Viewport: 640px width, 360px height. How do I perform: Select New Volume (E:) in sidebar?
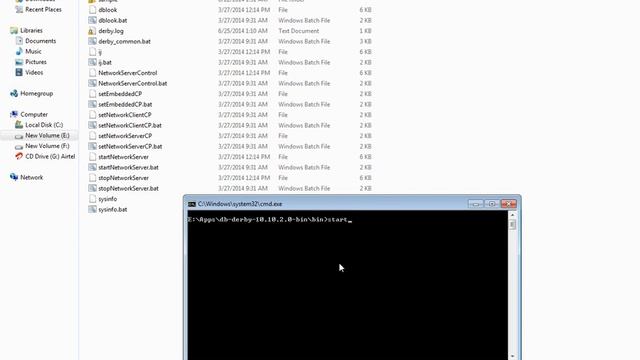tap(47, 136)
